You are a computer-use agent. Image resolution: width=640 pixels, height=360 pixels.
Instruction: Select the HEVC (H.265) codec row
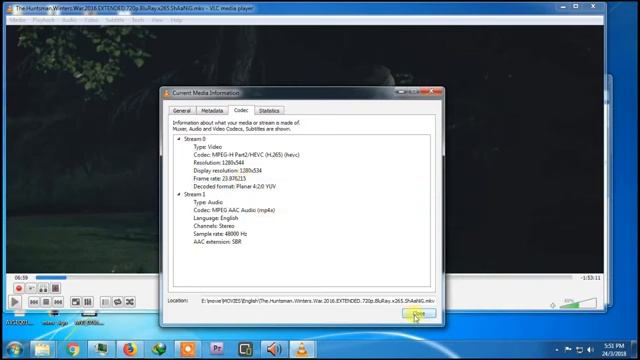(x=247, y=155)
